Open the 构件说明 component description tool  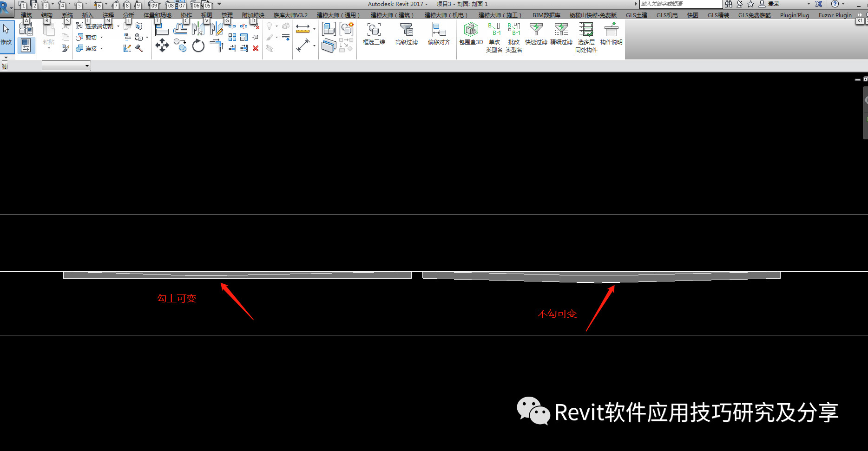(612, 34)
